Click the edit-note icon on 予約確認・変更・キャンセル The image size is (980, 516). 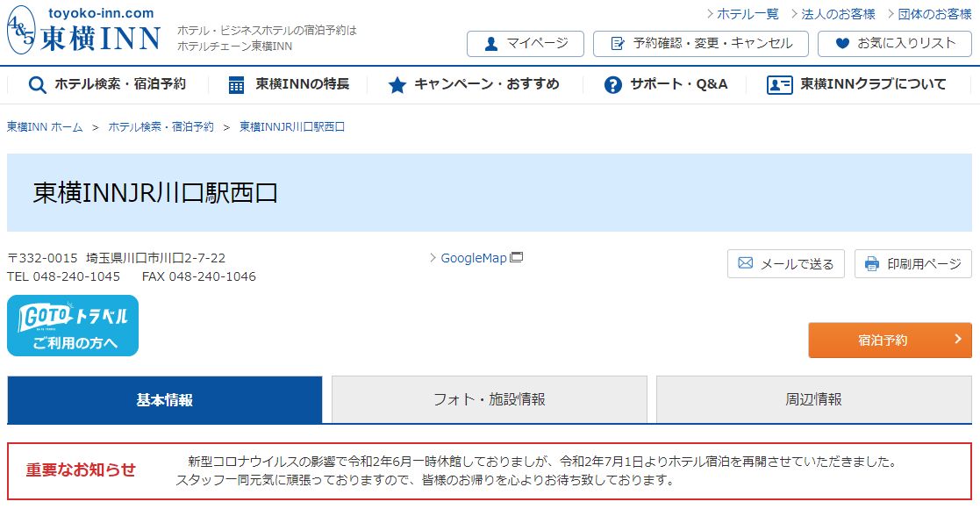pyautogui.click(x=618, y=44)
